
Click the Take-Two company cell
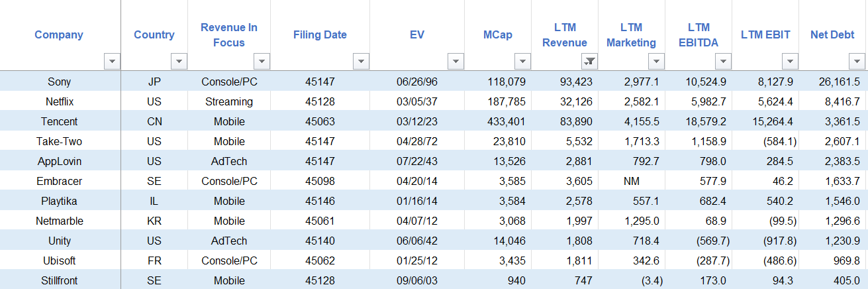pyautogui.click(x=59, y=141)
